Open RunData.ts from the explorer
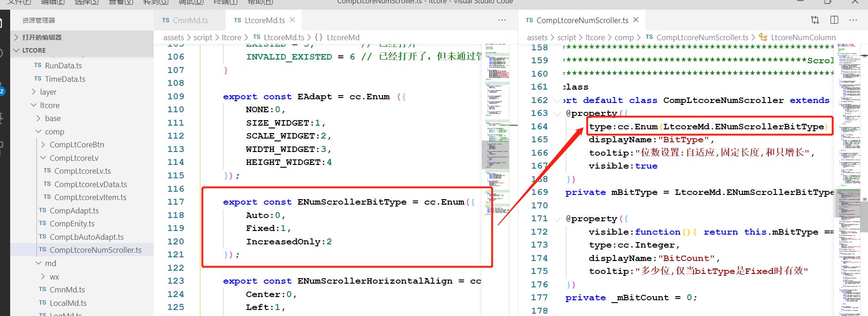This screenshot has height=316, width=868. [x=63, y=66]
